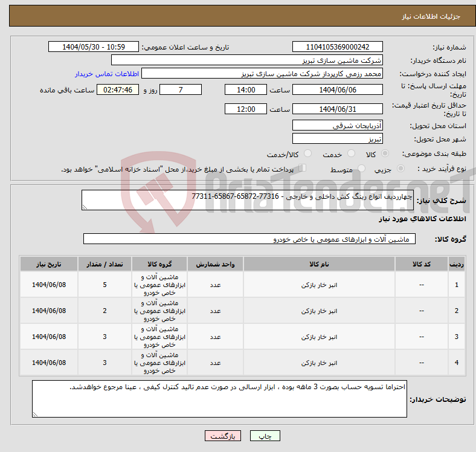Screen dimensions: 476x452
Task: Click the resize handle of description text area
Action: pos(85,207)
